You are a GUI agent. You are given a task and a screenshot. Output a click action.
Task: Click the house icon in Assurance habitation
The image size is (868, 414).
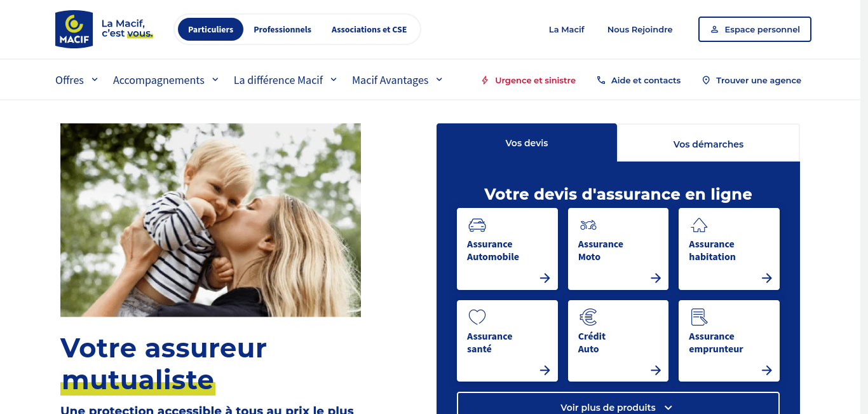coord(699,225)
